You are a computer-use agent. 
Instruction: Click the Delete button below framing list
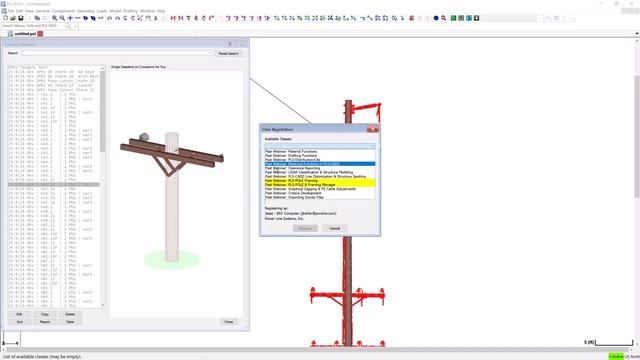tap(70, 314)
